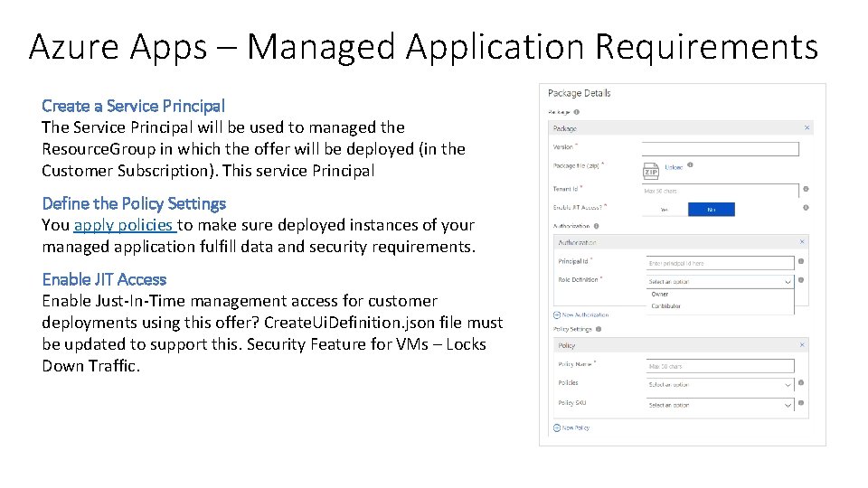Image resolution: width=868 pixels, height=488 pixels.
Task: Remove the Policy section with its X
Action: tap(802, 344)
